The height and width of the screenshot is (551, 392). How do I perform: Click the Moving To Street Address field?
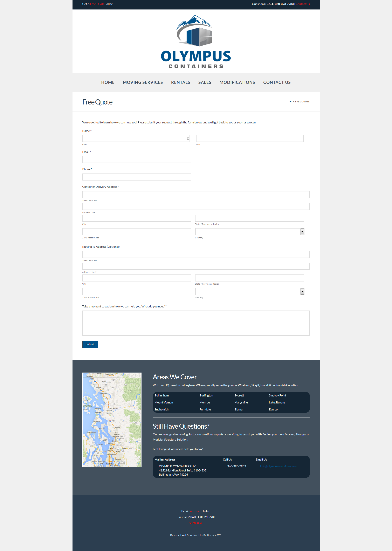point(196,254)
